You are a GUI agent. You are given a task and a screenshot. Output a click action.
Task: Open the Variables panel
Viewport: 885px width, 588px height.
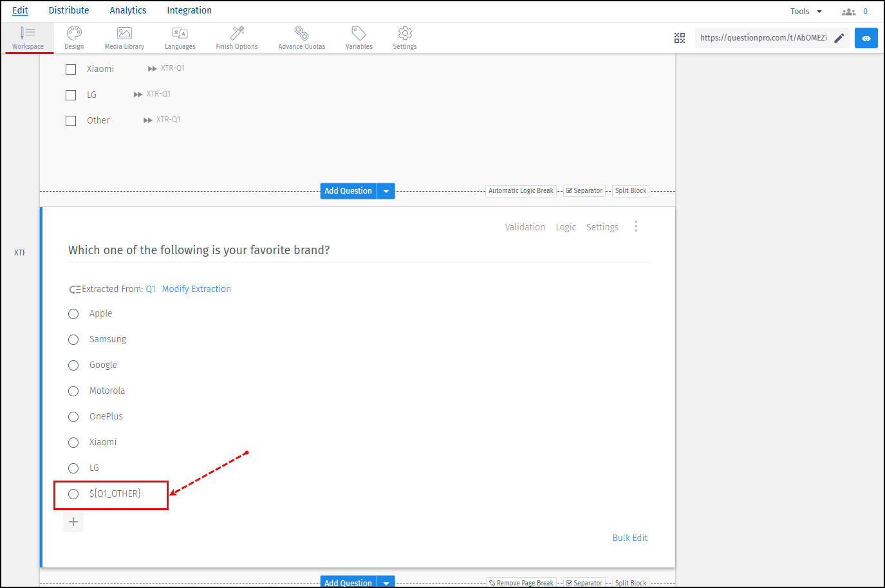pos(359,37)
